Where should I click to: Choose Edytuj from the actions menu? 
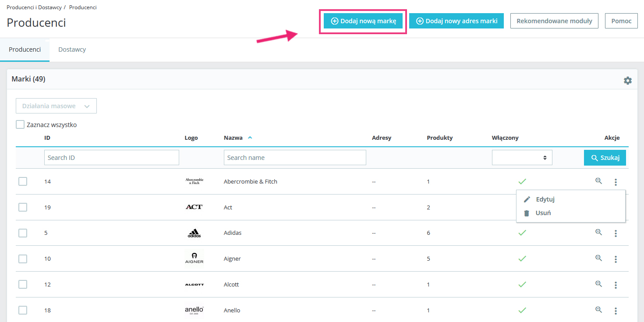[545, 199]
